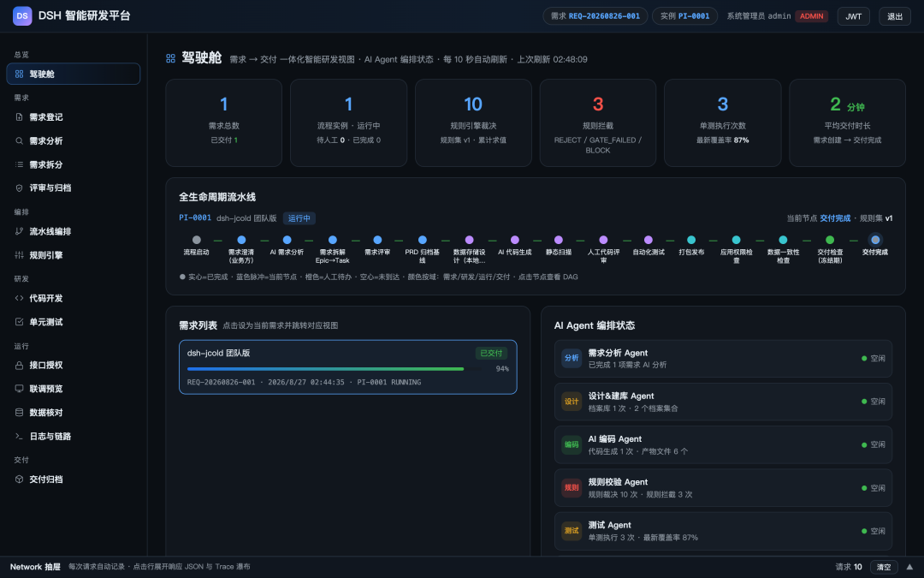Click the 交付完成 pipeline node
924x578 pixels.
pos(875,240)
